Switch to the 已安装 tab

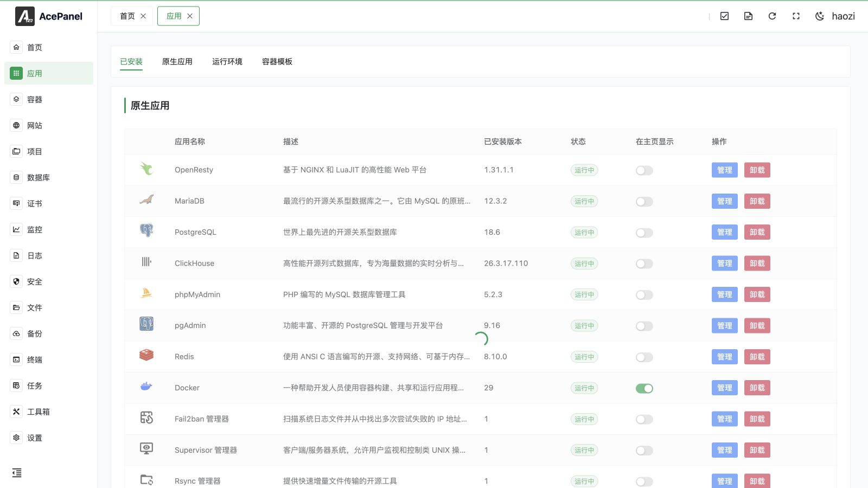point(131,62)
